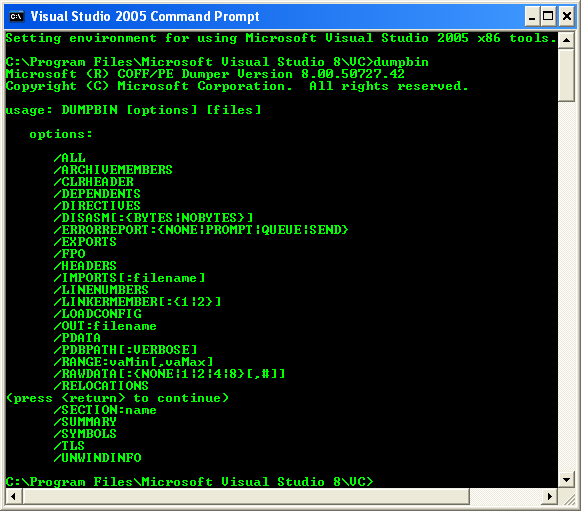
Task: Click the /SECTION:name option text
Action: (105, 410)
